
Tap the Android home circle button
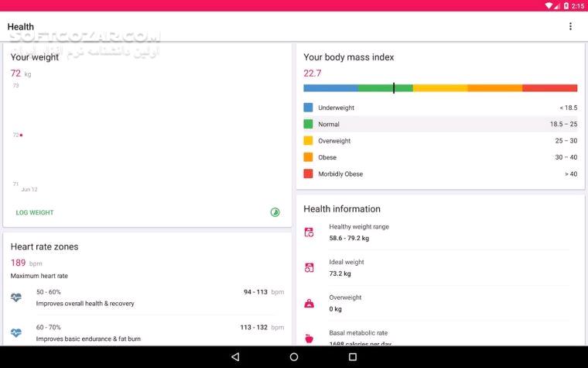coord(294,356)
